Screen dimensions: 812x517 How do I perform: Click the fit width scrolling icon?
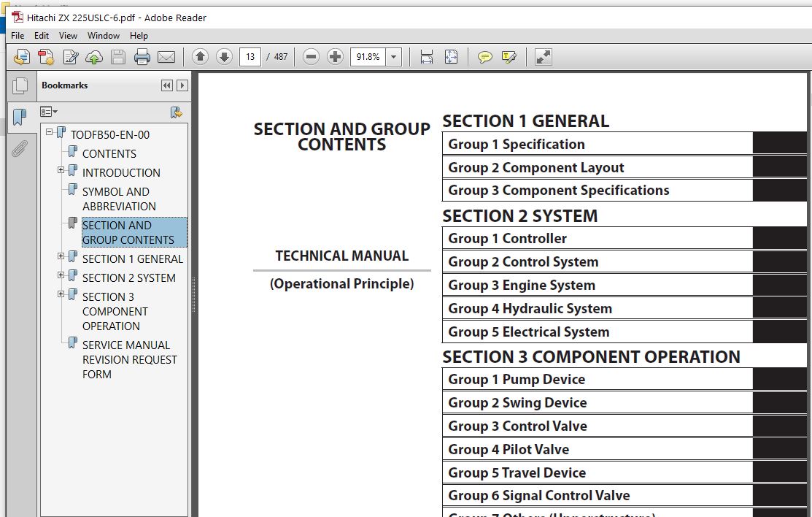[x=427, y=56]
